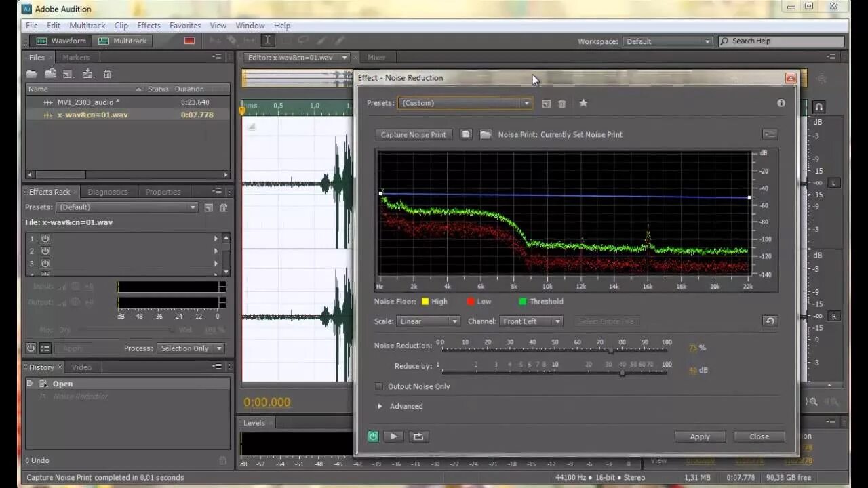Open noise graph options menu icon
This screenshot has width=868, height=488.
coord(770,134)
